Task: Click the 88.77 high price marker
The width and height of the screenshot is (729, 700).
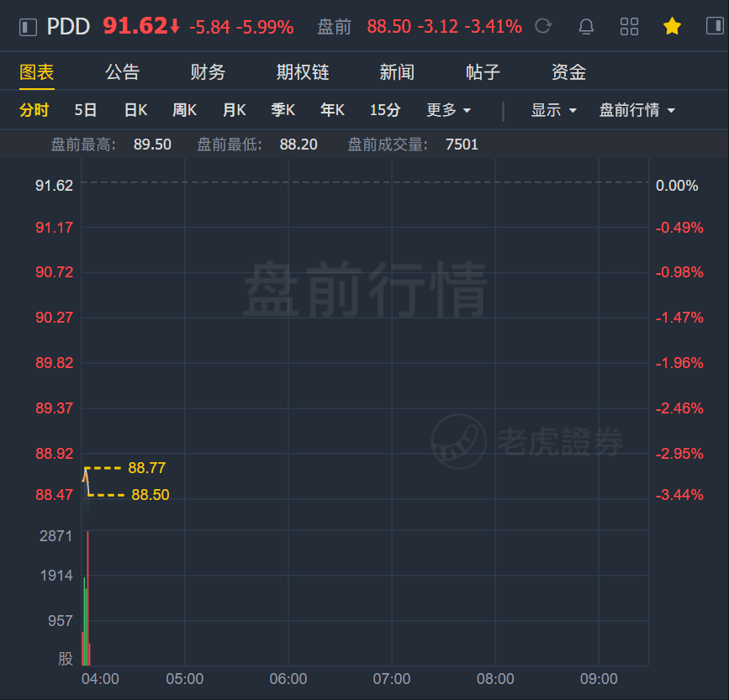Action: [147, 468]
